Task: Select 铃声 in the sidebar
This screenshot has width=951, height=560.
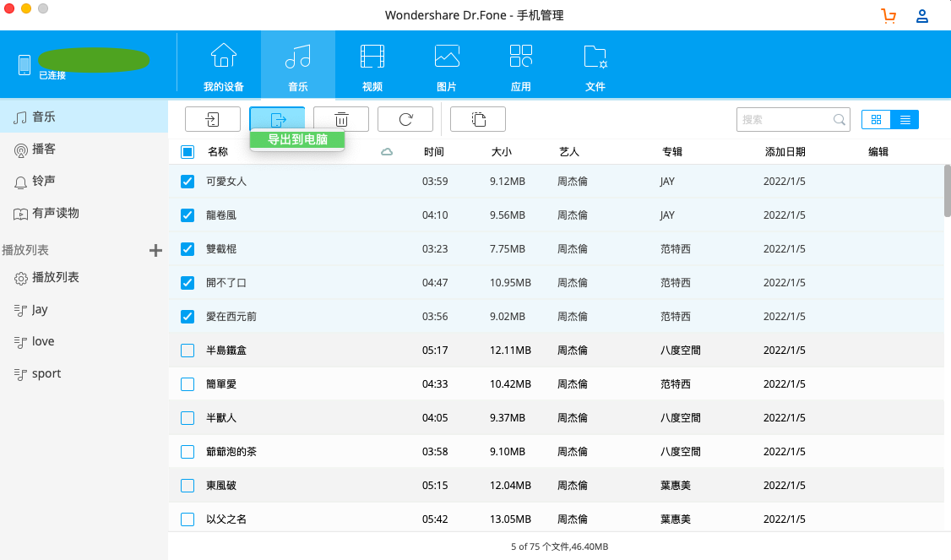Action: point(84,181)
